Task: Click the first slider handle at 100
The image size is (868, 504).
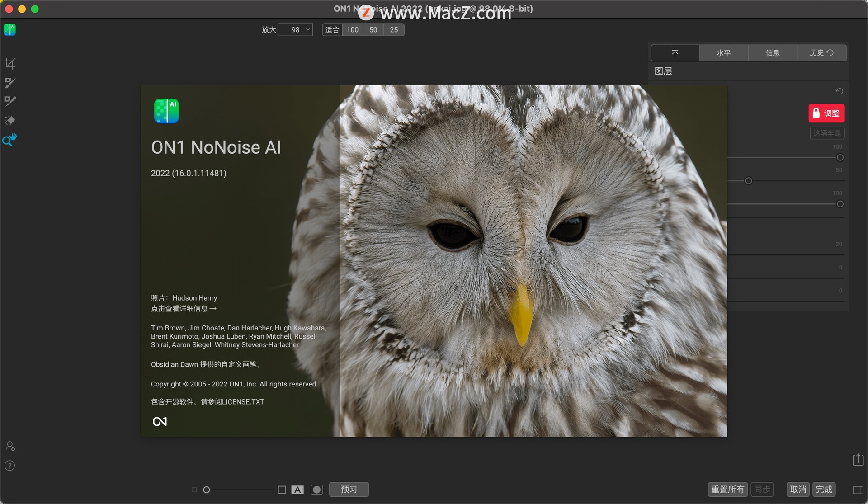Action: click(840, 158)
